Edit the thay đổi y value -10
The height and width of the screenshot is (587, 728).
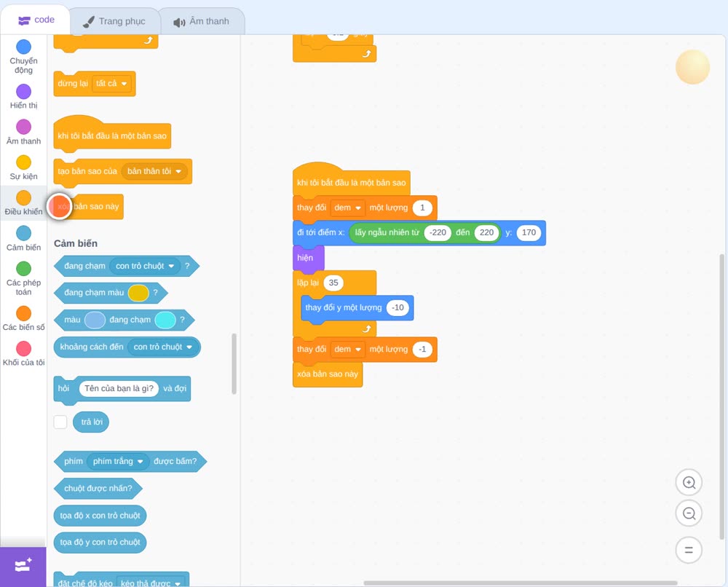[x=397, y=307]
